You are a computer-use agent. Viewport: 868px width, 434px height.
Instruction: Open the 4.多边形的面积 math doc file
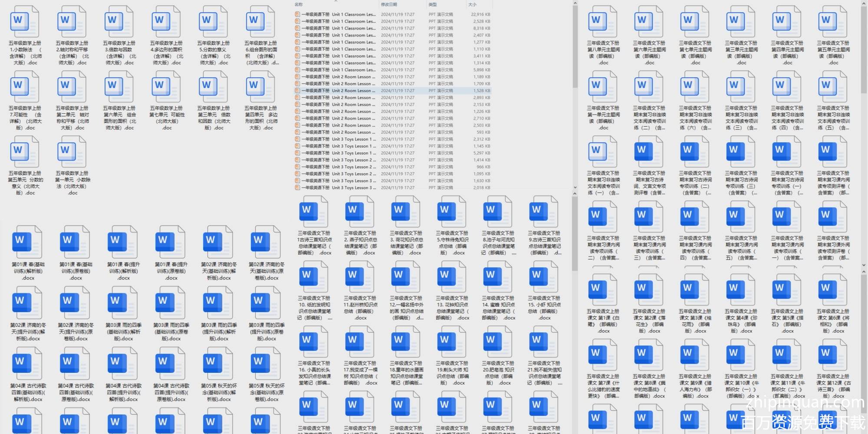(167, 23)
